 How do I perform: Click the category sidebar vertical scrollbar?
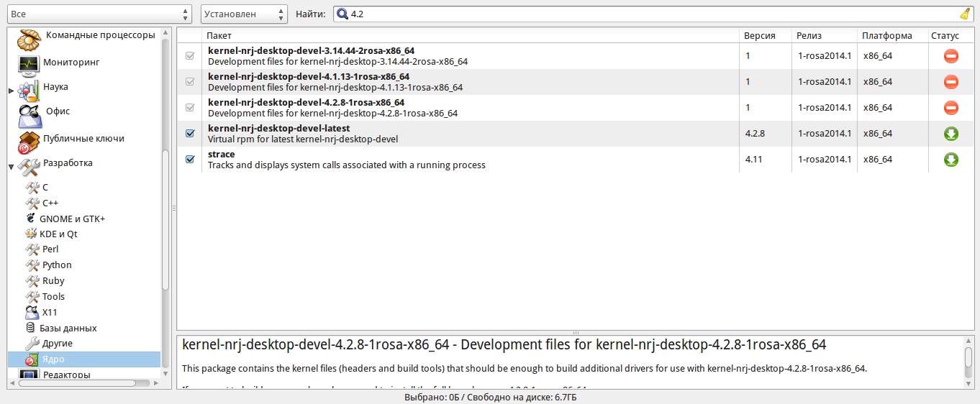165,220
